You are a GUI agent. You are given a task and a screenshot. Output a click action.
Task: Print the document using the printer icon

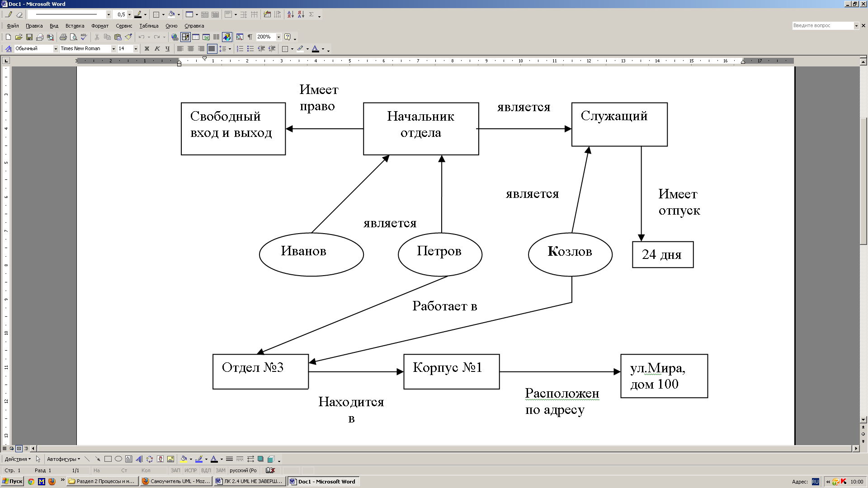click(x=63, y=37)
